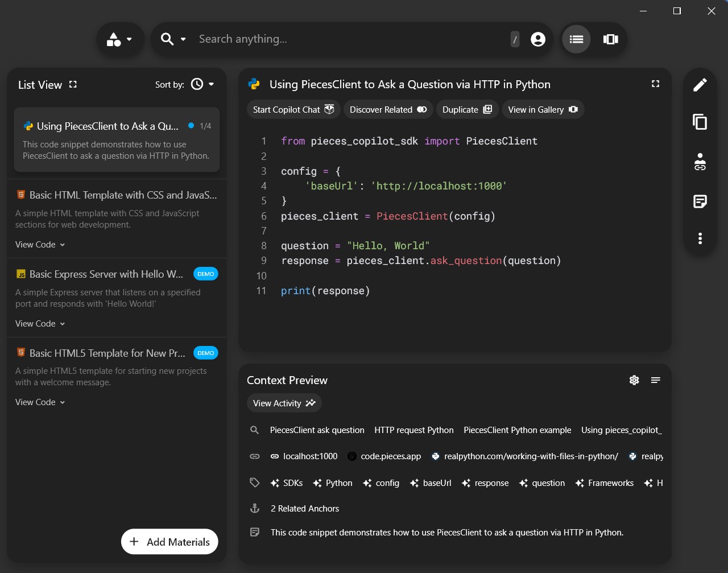
Task: Click the DEMO badge on HTML5 Template
Action: pos(206,353)
